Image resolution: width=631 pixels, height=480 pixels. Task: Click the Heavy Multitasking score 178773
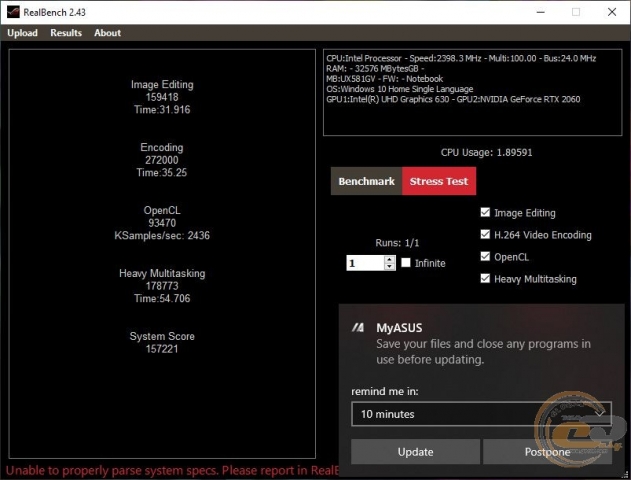pos(162,286)
